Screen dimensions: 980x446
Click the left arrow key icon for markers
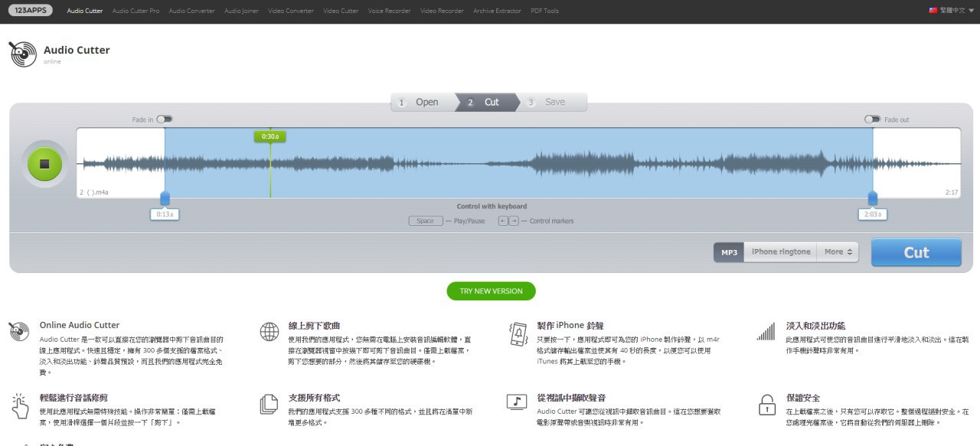(503, 221)
